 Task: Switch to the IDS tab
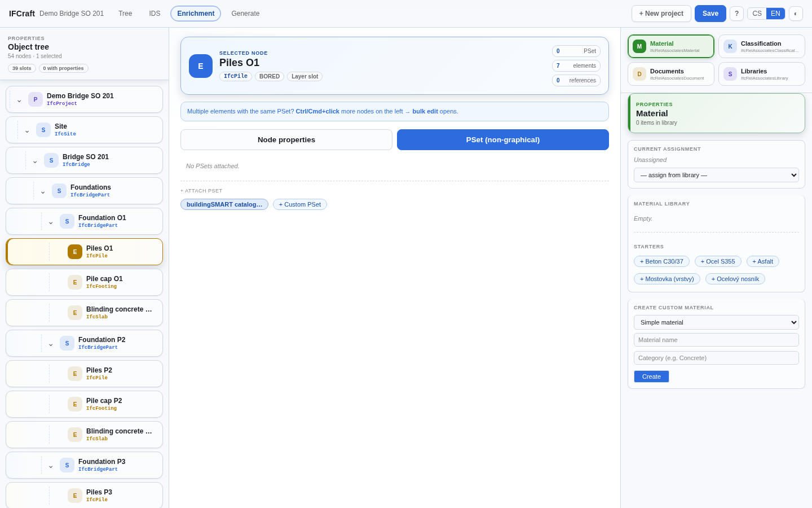(x=155, y=14)
